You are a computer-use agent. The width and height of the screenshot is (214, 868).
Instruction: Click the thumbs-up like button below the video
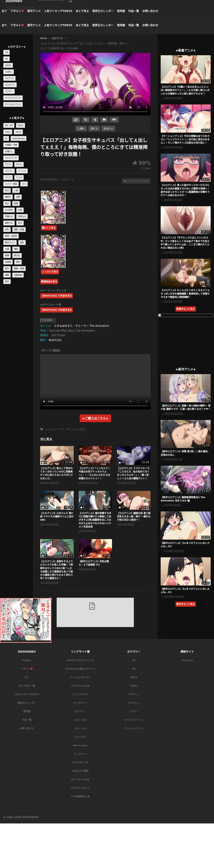76,119
